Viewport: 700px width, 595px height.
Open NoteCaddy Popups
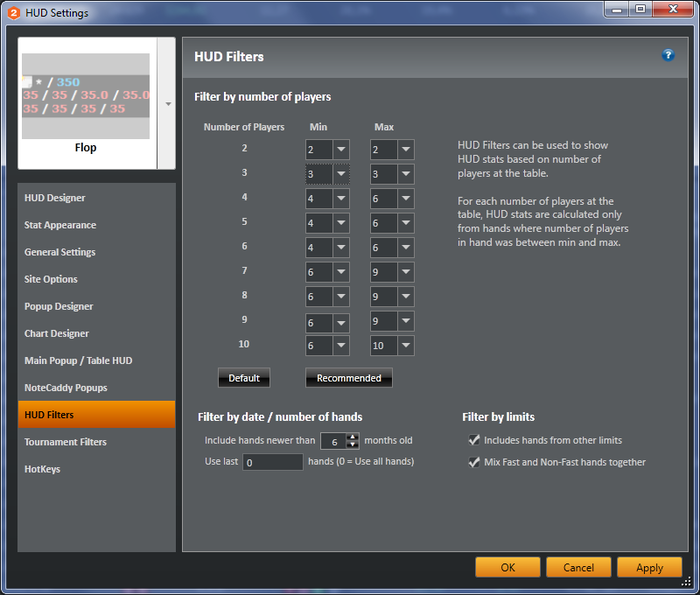(96, 388)
